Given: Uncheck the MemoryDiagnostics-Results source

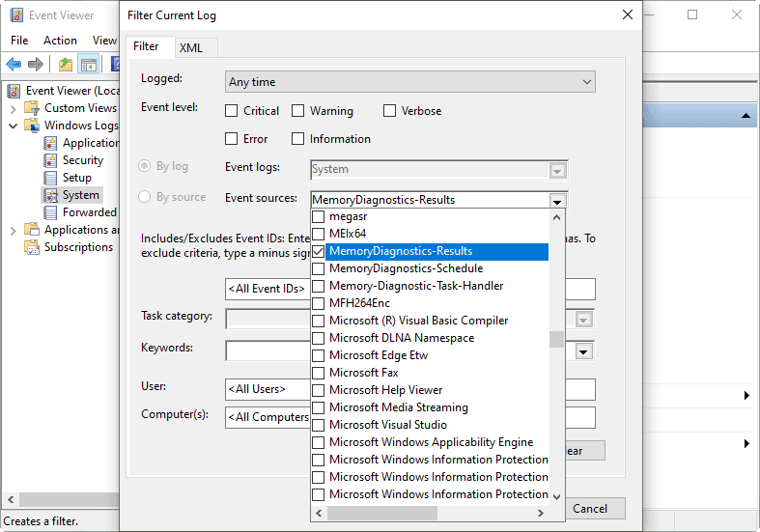Looking at the screenshot, I should (x=319, y=251).
